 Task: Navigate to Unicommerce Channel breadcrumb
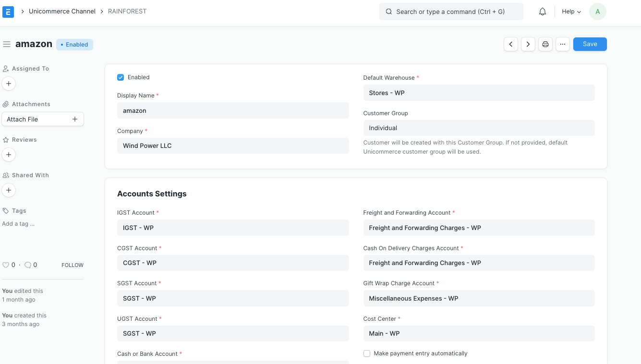tap(62, 11)
